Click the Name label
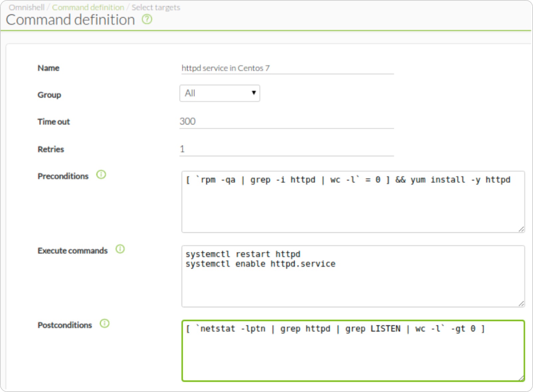This screenshot has width=533, height=392. tap(49, 68)
